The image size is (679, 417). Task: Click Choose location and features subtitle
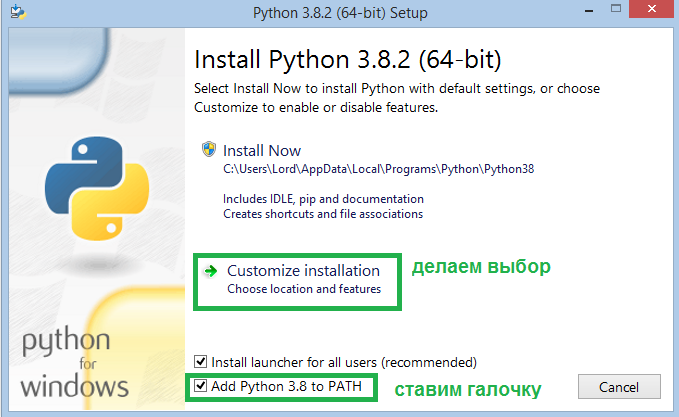point(304,289)
